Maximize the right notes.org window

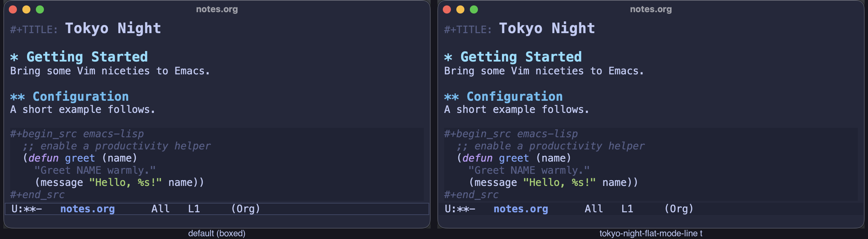[x=474, y=9]
